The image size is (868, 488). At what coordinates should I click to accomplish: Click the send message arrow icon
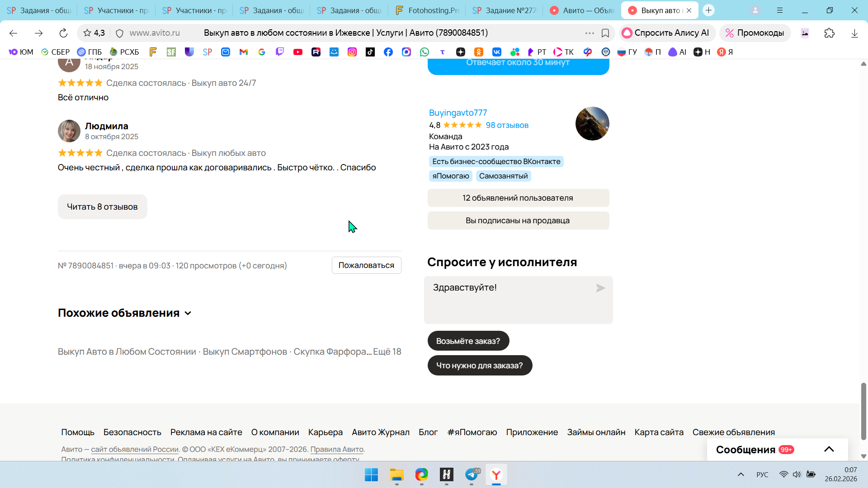600,288
